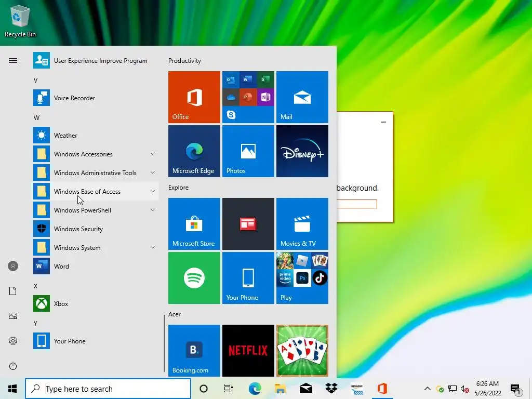Focus the taskbar search box
This screenshot has width=532, height=399.
pyautogui.click(x=108, y=389)
